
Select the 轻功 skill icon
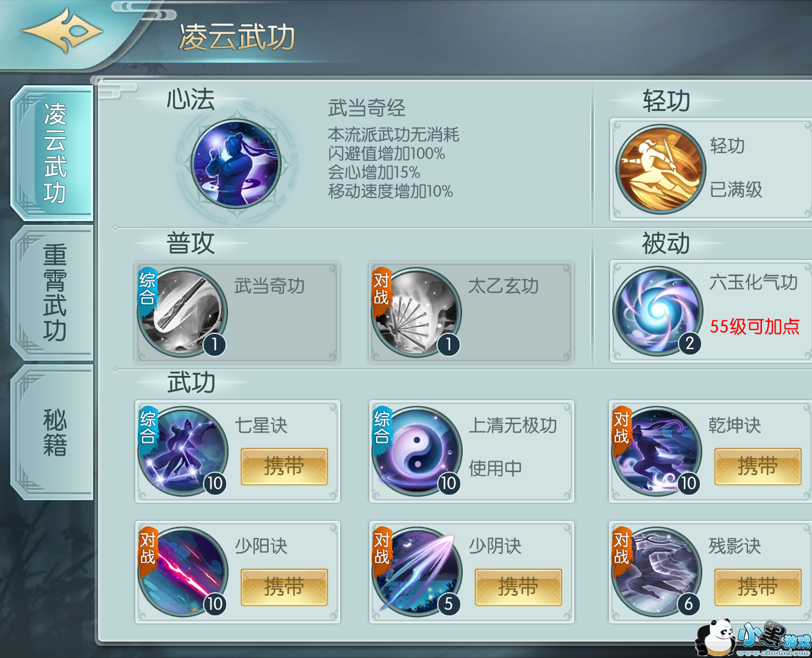660,169
